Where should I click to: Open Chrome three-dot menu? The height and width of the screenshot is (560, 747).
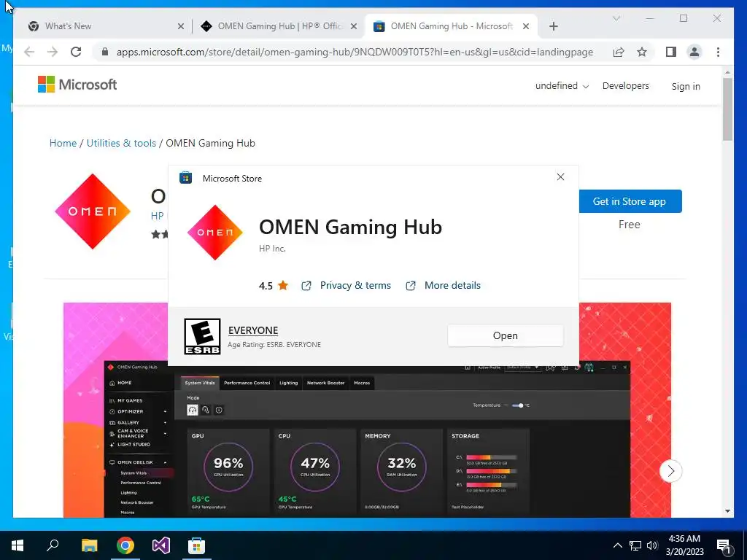[x=718, y=52]
